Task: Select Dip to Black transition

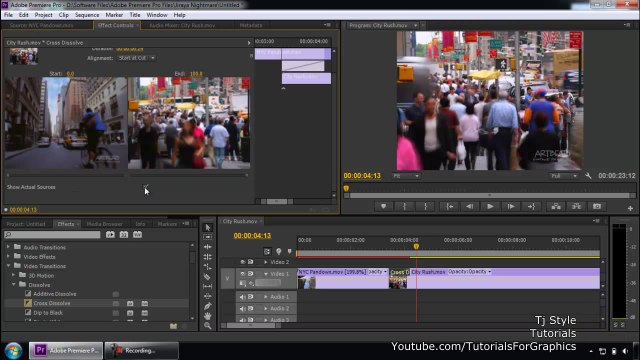Action: coord(48,313)
